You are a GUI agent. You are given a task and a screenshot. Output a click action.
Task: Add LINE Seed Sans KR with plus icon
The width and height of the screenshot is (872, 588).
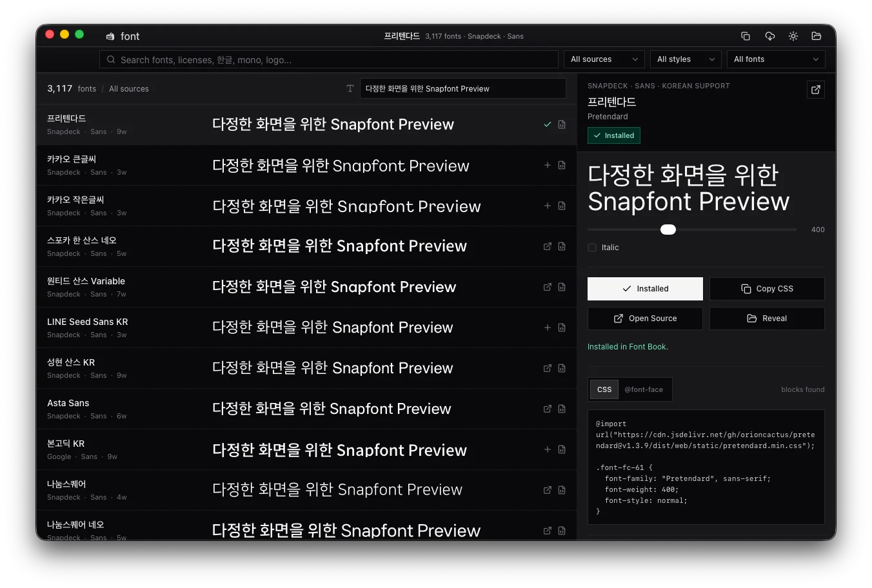tap(548, 328)
